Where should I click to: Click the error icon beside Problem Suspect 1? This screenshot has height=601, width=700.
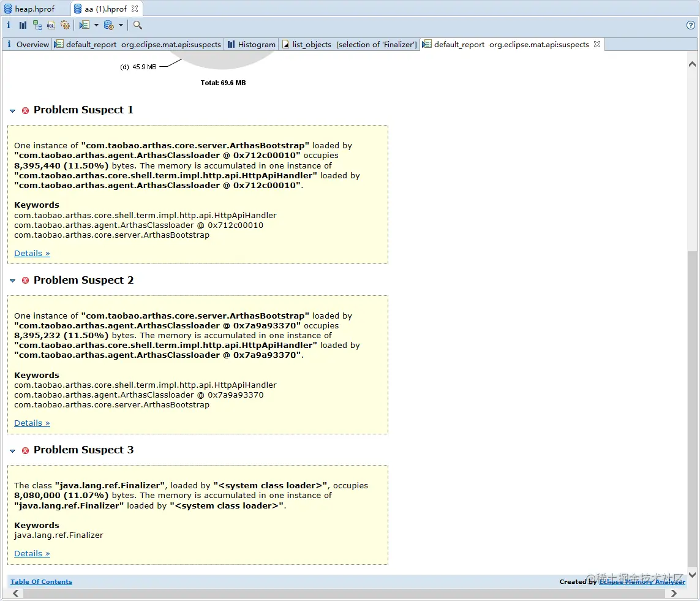tap(26, 110)
